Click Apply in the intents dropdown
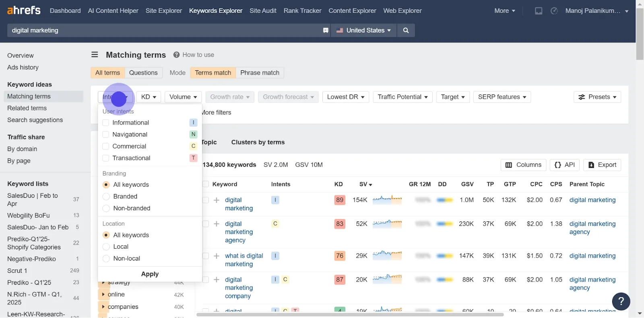Screen dimensions: 644x318 (x=150, y=274)
